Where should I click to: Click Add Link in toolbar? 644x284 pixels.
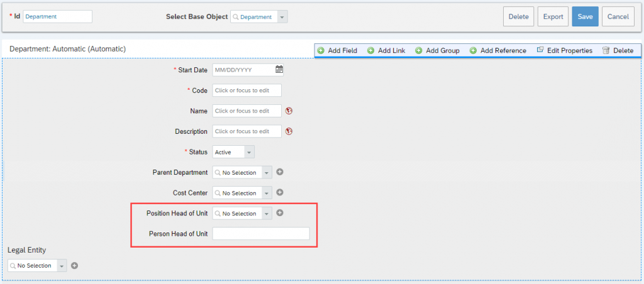(x=386, y=50)
